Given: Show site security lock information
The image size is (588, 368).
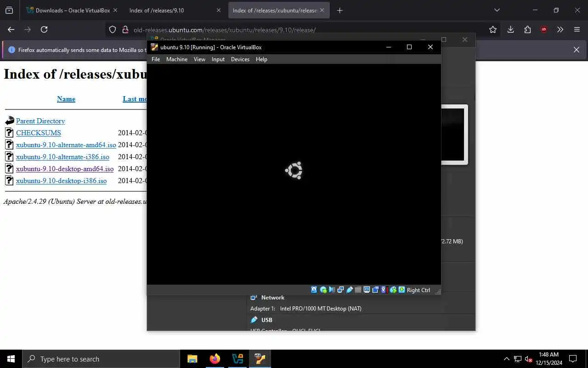Looking at the screenshot, I should click(125, 29).
